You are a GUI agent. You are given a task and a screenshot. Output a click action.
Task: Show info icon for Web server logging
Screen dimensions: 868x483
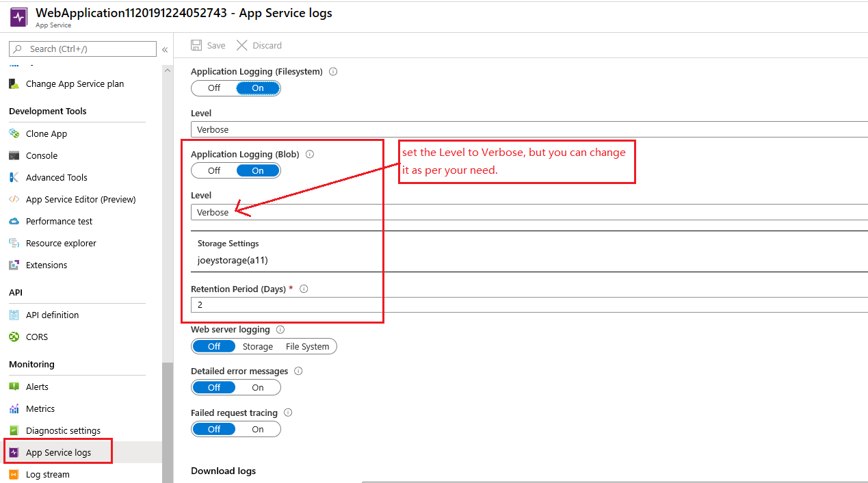click(x=280, y=329)
